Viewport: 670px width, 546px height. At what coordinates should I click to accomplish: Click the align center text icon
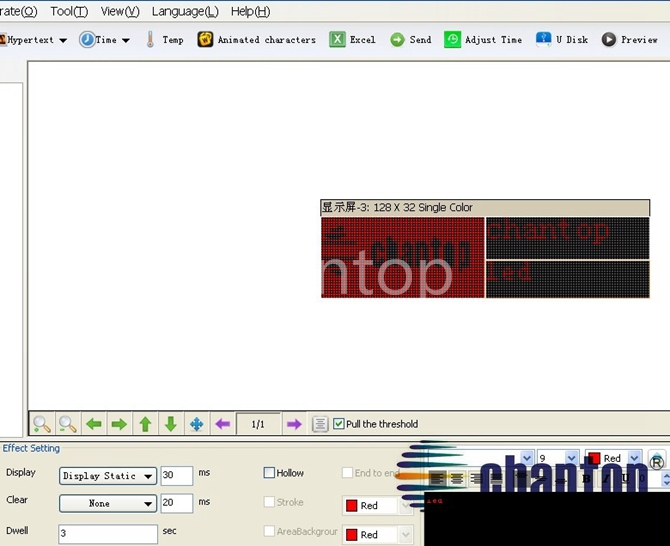click(x=457, y=478)
